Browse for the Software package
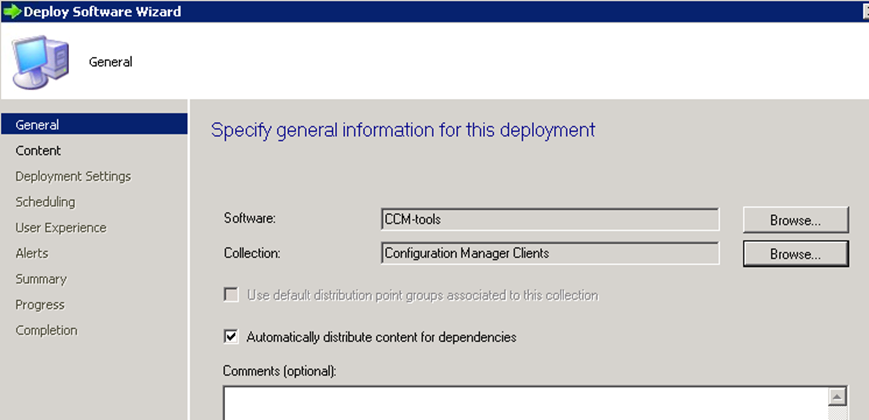Viewport: 869px width, 420px height. 795,220
